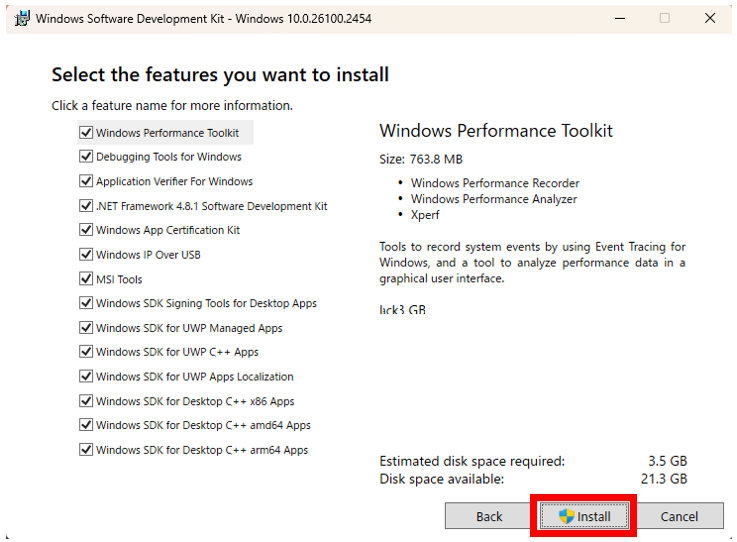The height and width of the screenshot is (542, 737).
Task: Toggle Windows SDK for UWP C++ Apps checkbox
Action: pyautogui.click(x=86, y=352)
